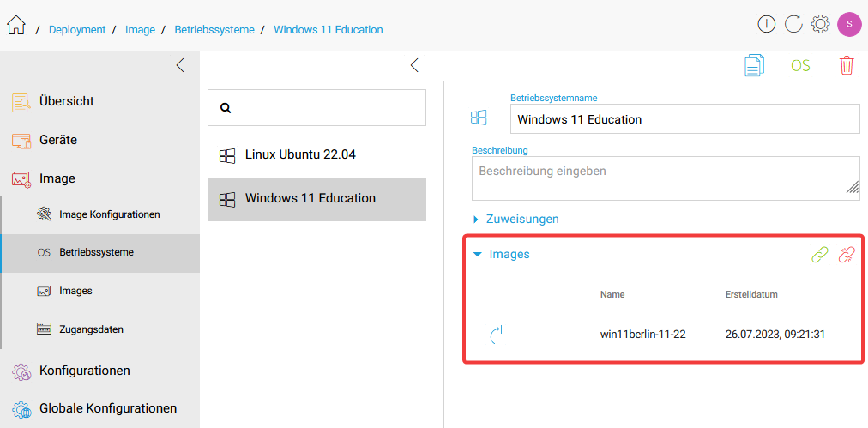Open settings gear in the top bar
The width and height of the screenshot is (868, 428).
[820, 24]
